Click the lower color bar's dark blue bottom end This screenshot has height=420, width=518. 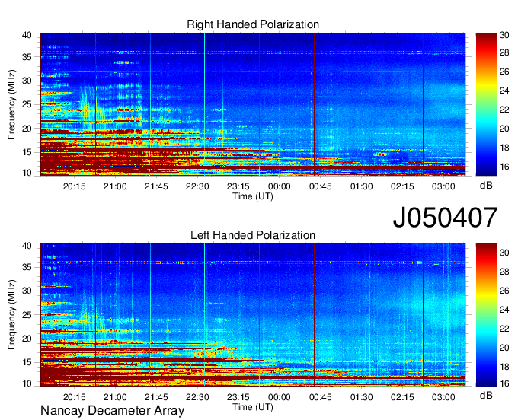click(x=486, y=383)
